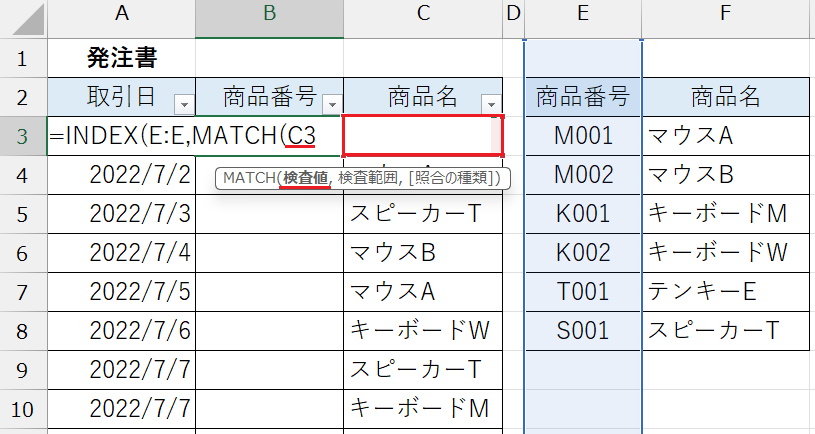Image resolution: width=815 pixels, height=434 pixels.
Task: Select スピーカーT in column F
Action: [x=726, y=331]
